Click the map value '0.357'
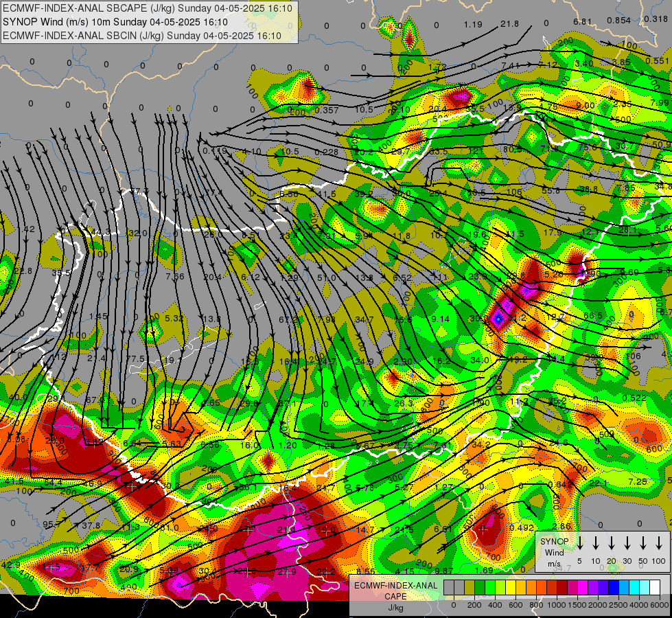This screenshot has height=618, width=672. [327, 111]
